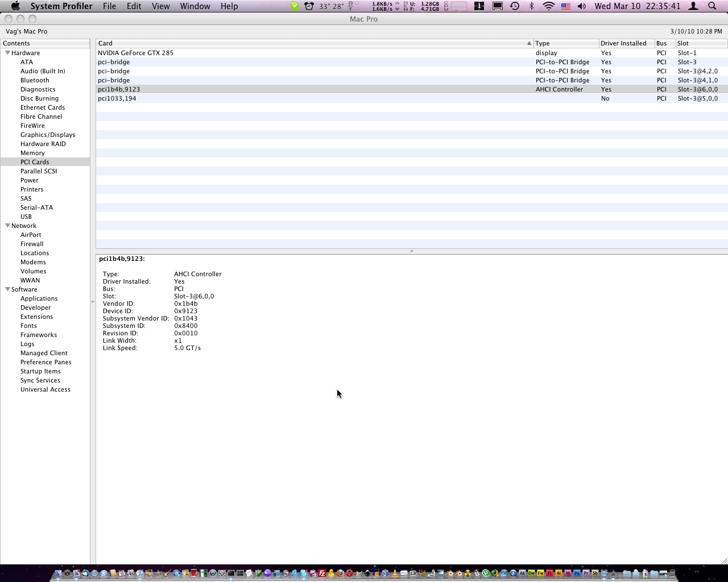Select the pci-bridge row at Slot-3@4,2,0
The image size is (728, 582).
coord(412,71)
